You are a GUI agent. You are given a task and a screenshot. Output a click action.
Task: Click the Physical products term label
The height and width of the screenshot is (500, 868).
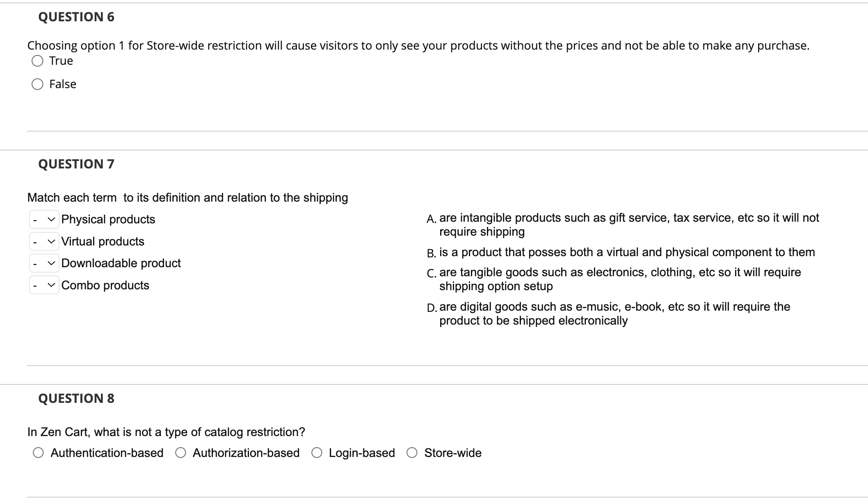coord(108,220)
